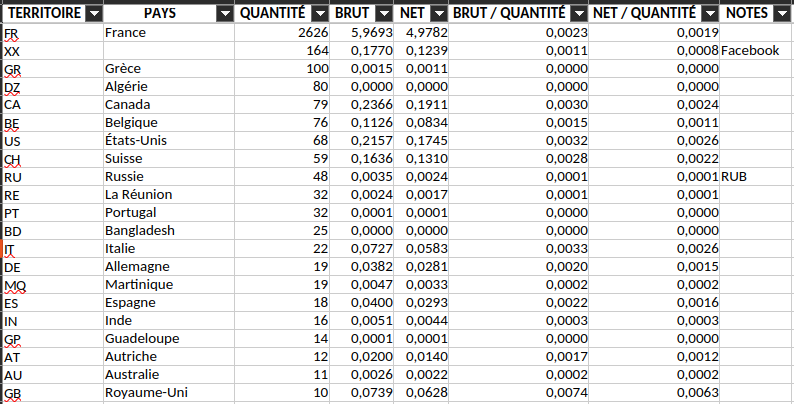
Task: Select the NET / QUANTITÉ value 0,0024
Action: tap(654, 105)
